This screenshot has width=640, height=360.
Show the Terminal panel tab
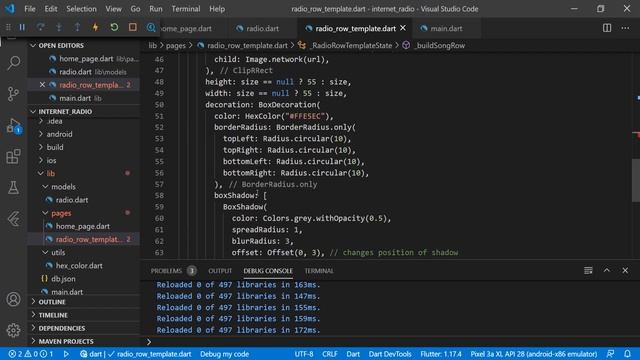click(319, 271)
